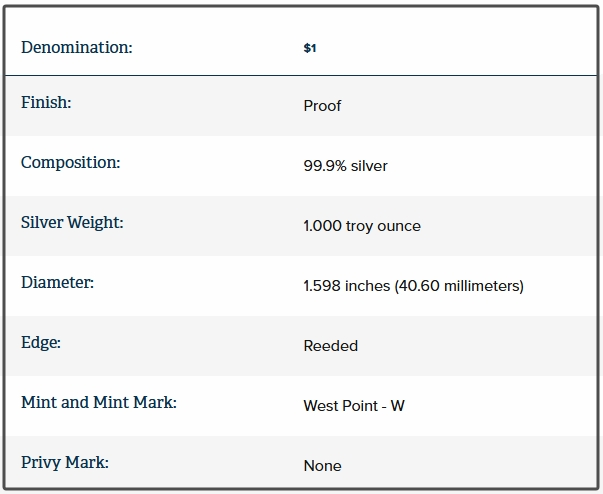Image resolution: width=603 pixels, height=494 pixels.
Task: Click the word silver in the composition value
Action: coord(369,165)
